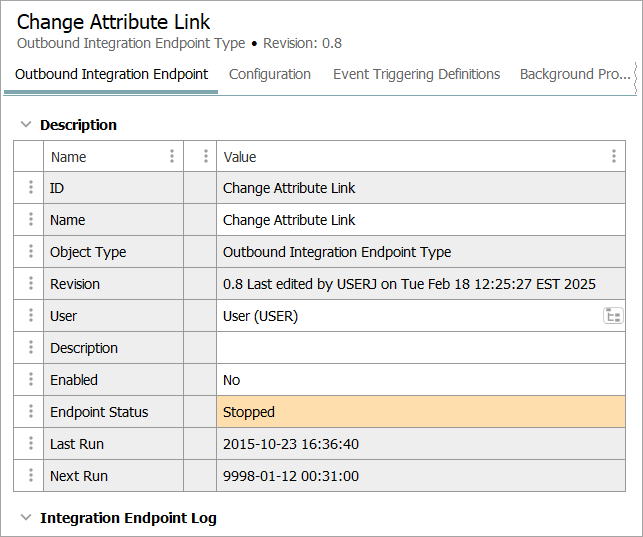The image size is (643, 537).
Task: Open the Event Triggering Definitions tab
Action: [x=416, y=74]
